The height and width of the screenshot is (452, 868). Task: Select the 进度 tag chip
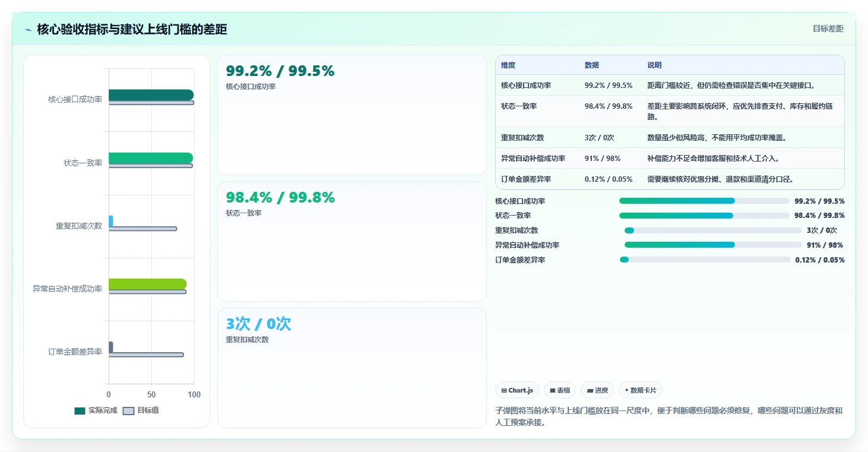pos(597,390)
